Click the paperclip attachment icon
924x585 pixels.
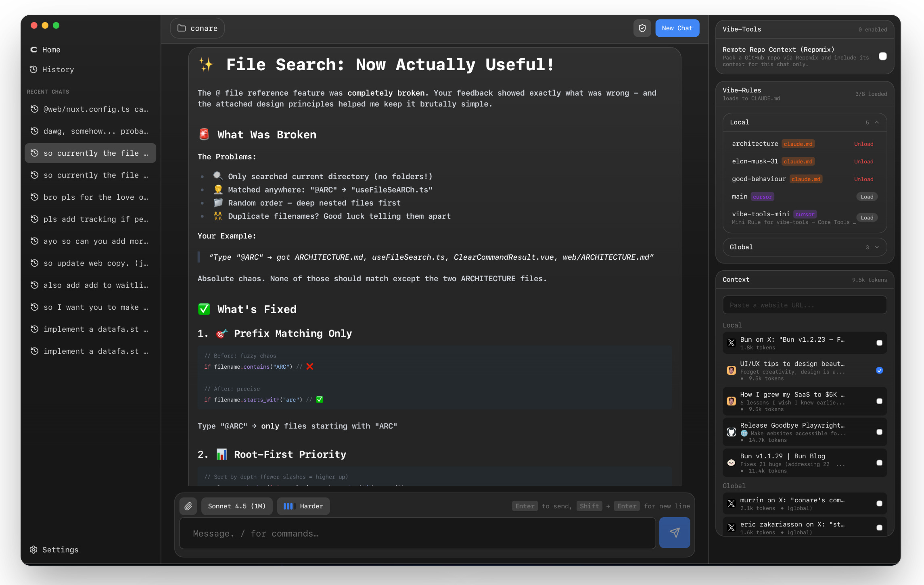click(x=188, y=506)
